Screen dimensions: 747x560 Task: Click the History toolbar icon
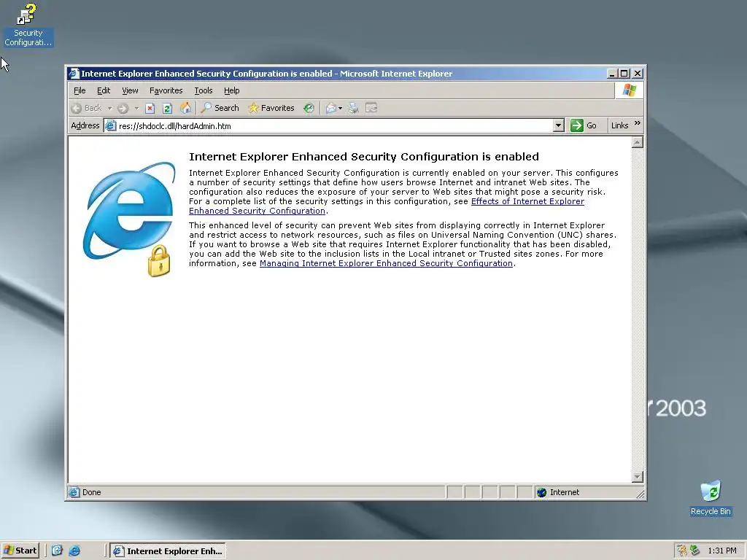click(309, 108)
